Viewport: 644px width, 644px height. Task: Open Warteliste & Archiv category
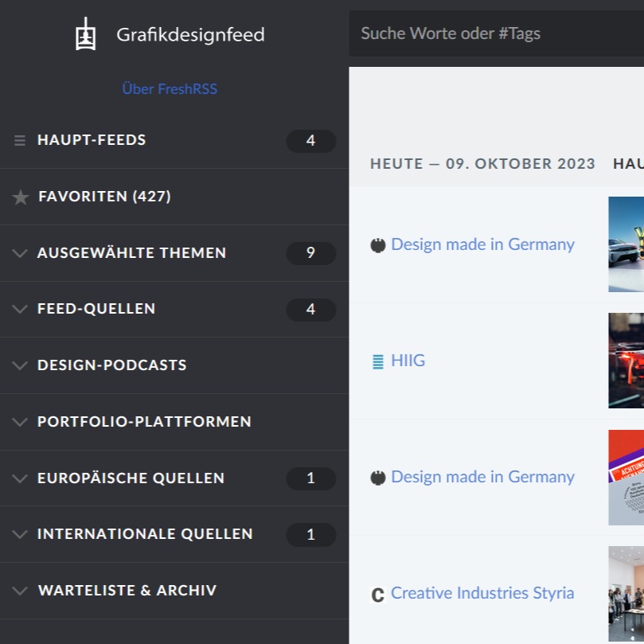(127, 591)
